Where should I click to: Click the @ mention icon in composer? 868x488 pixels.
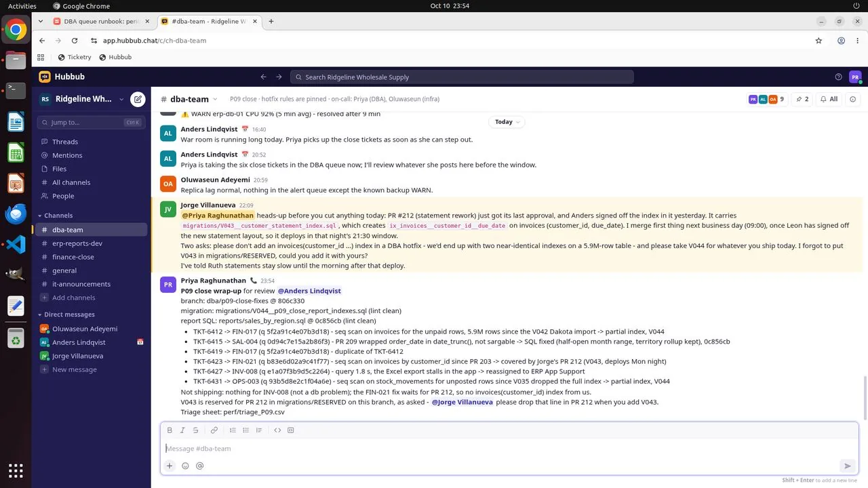coord(199,466)
